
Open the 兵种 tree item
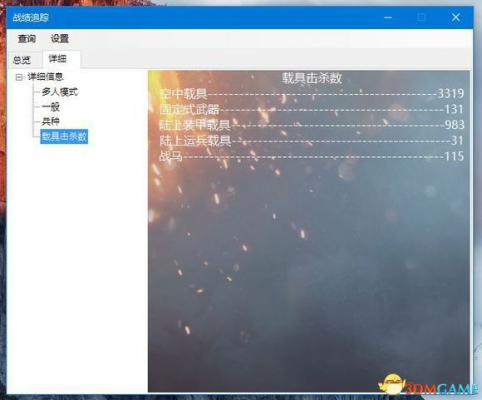click(51, 121)
